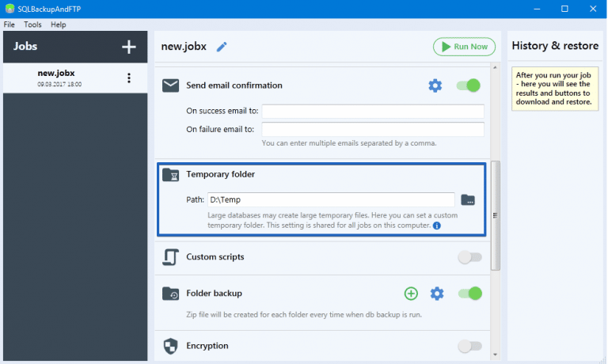Screen dimensions: 608x364
Task: Browse for temporary folder path
Action: (468, 200)
